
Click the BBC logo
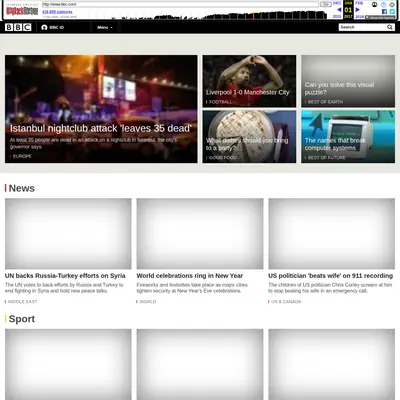18,27
